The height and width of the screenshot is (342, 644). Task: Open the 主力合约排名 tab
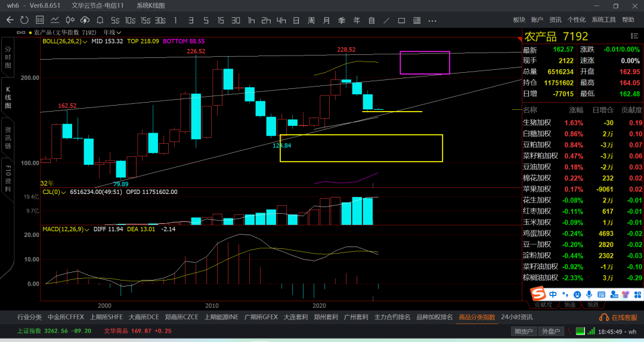(x=392, y=318)
